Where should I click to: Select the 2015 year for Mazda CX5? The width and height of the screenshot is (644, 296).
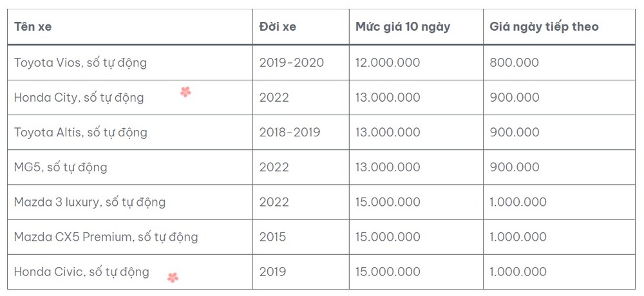point(272,237)
